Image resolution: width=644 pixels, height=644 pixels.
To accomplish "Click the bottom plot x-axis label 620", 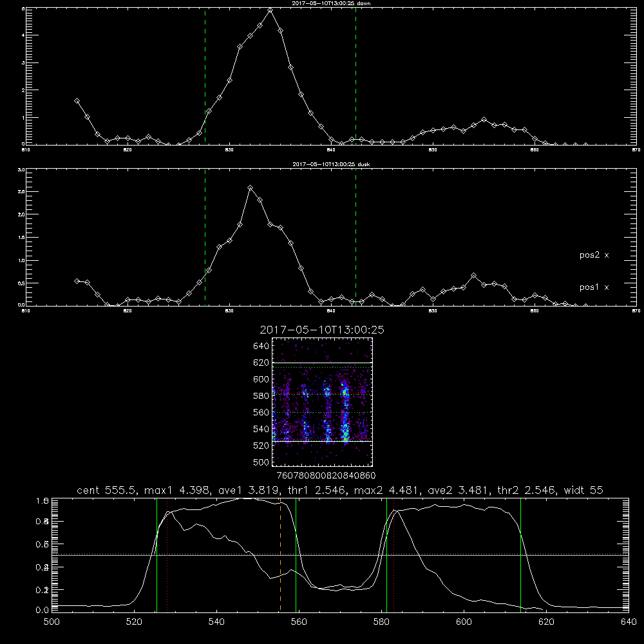I will 546,622.
